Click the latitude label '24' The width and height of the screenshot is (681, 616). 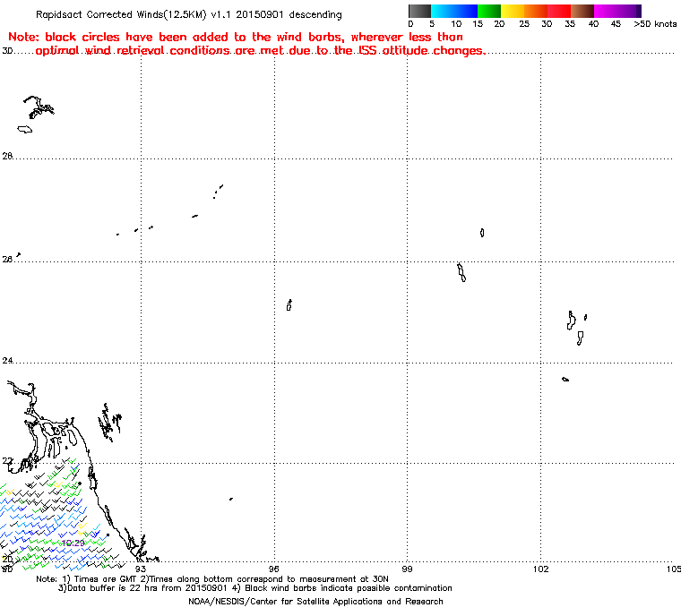click(7, 360)
